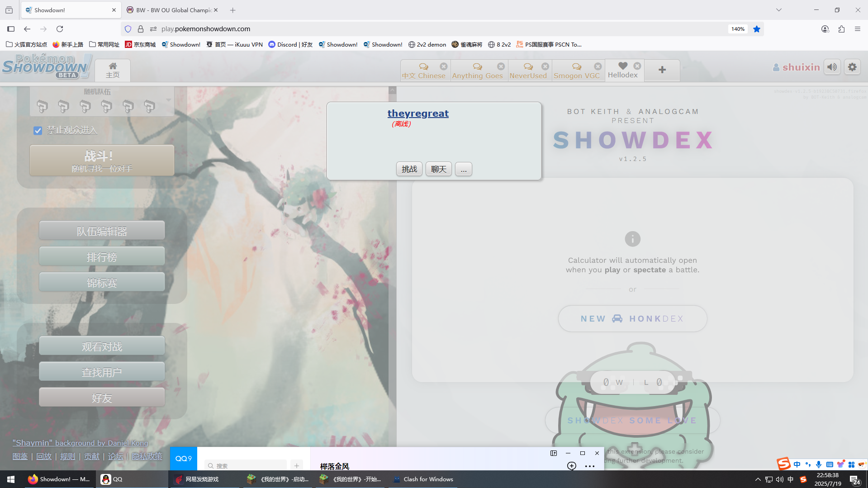Image resolution: width=868 pixels, height=488 pixels.
Task: Close the Anything Goes room tab
Action: click(501, 66)
